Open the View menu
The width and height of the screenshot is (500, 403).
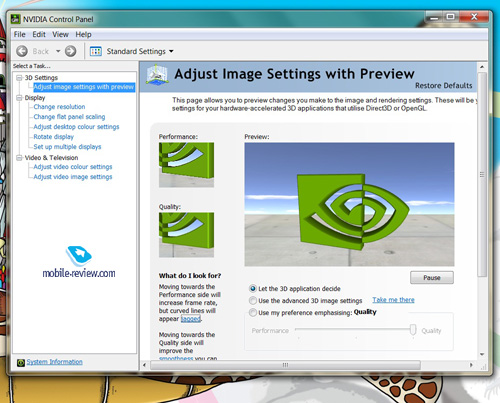pos(60,34)
